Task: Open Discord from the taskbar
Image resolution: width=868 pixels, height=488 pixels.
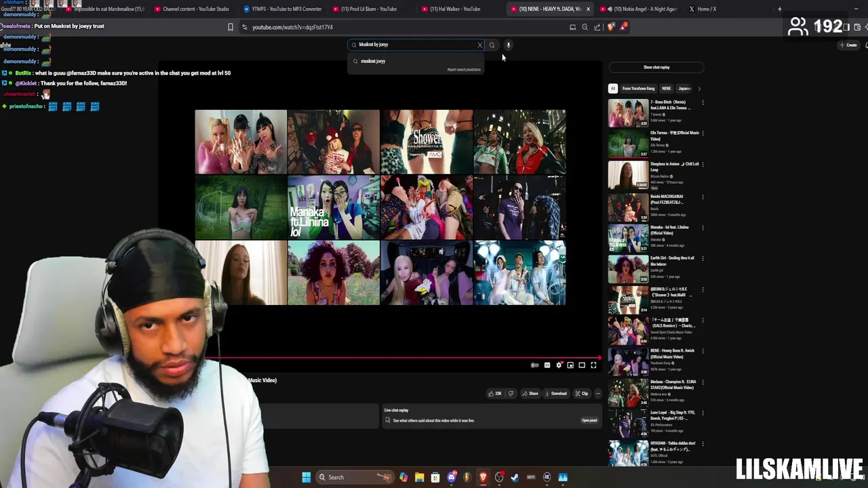Action: coord(452,477)
